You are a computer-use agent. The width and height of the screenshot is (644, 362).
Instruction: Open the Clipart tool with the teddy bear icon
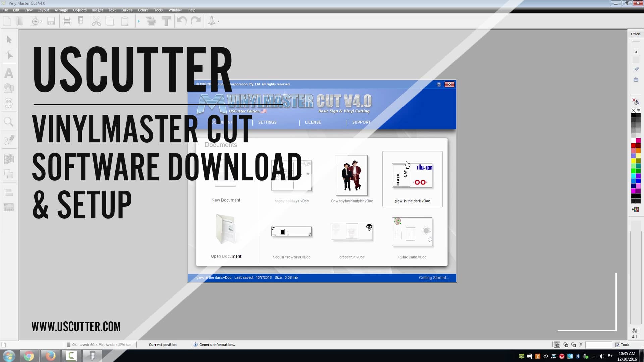(x=9, y=103)
